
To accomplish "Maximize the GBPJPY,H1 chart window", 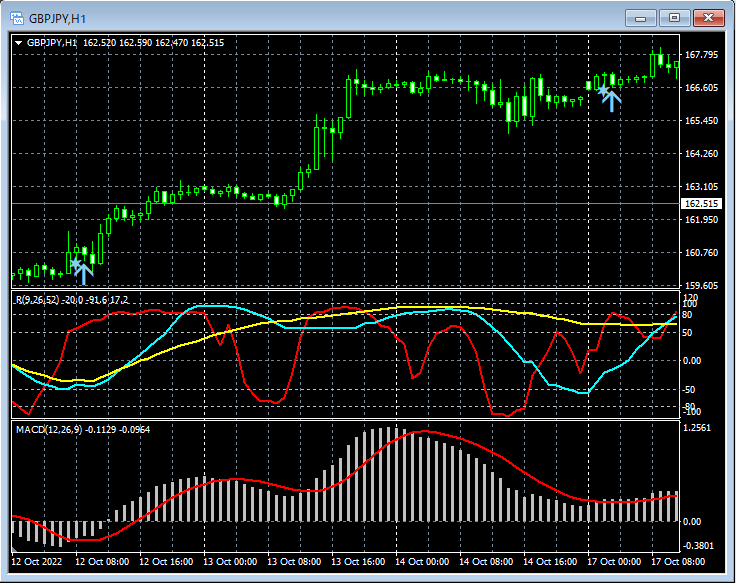I will (x=674, y=18).
